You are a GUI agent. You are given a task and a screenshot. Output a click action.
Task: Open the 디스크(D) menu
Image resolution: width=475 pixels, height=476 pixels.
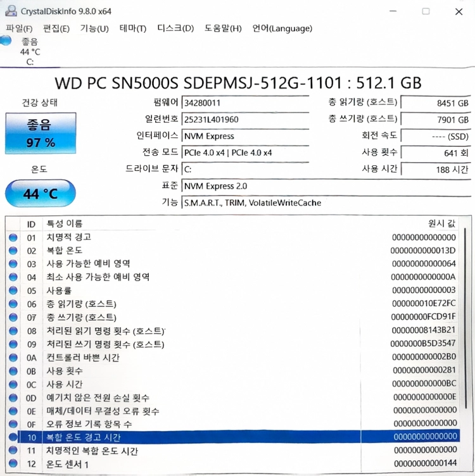pos(175,28)
